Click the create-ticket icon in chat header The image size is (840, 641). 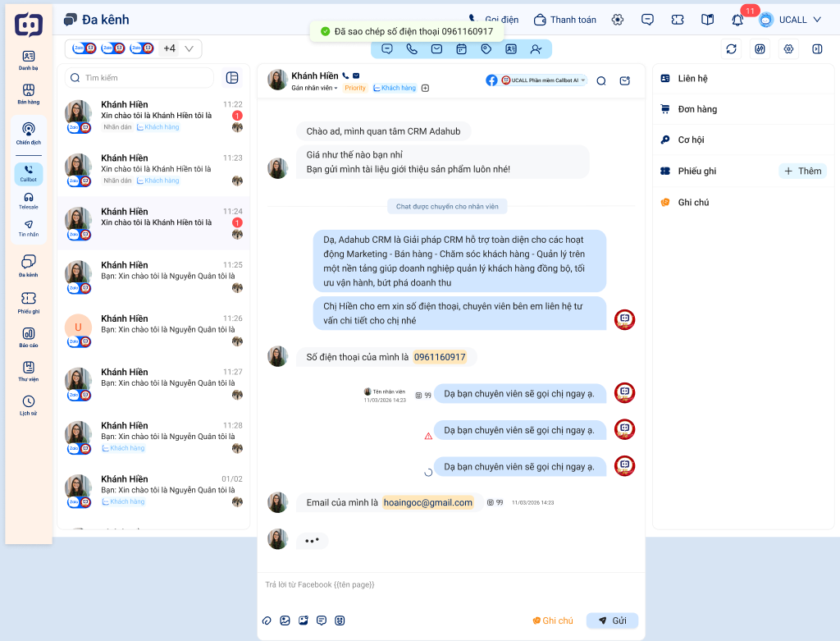point(624,81)
